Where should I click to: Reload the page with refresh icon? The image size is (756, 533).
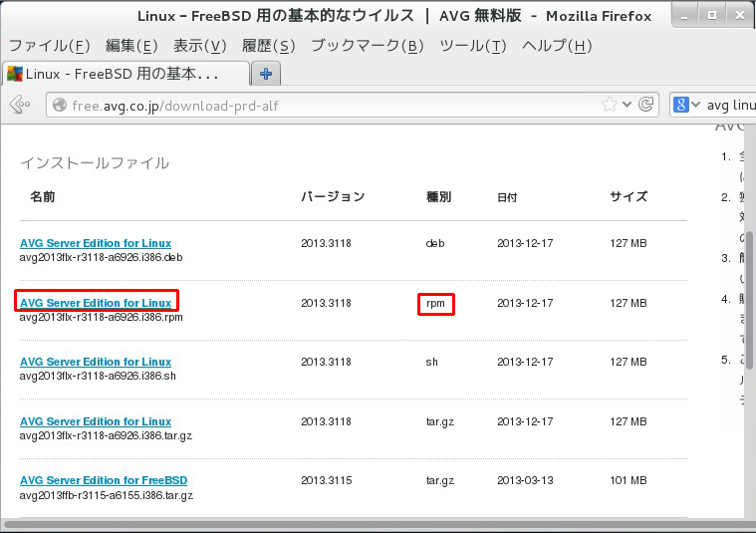(x=646, y=105)
